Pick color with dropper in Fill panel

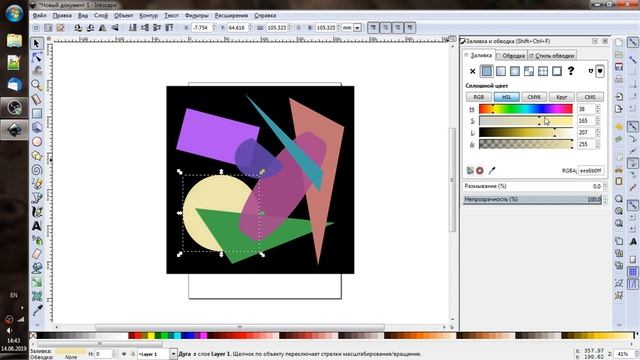pyautogui.click(x=492, y=171)
